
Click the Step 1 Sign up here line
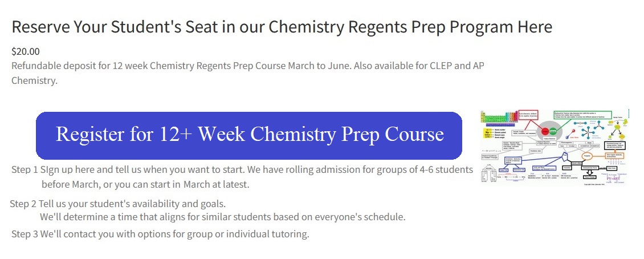click(x=242, y=169)
